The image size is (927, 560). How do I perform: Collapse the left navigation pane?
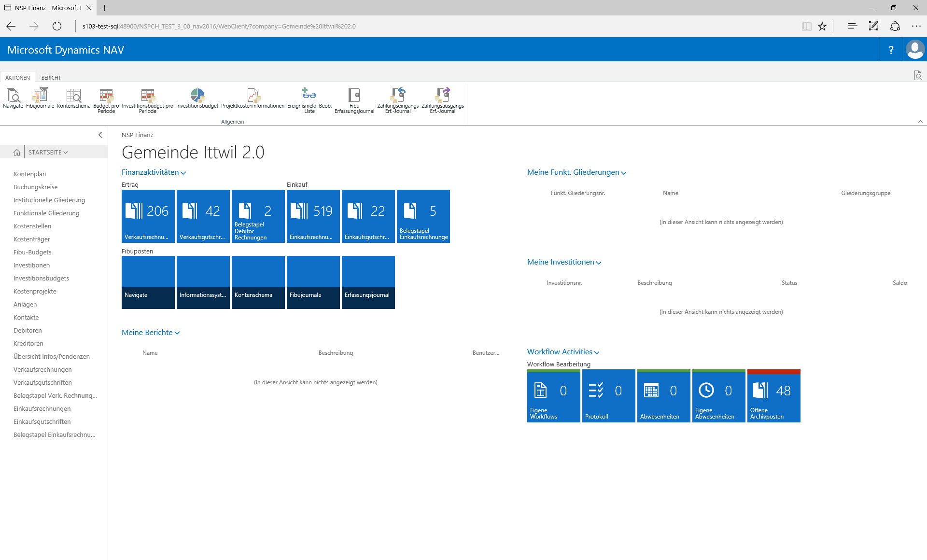pos(100,135)
